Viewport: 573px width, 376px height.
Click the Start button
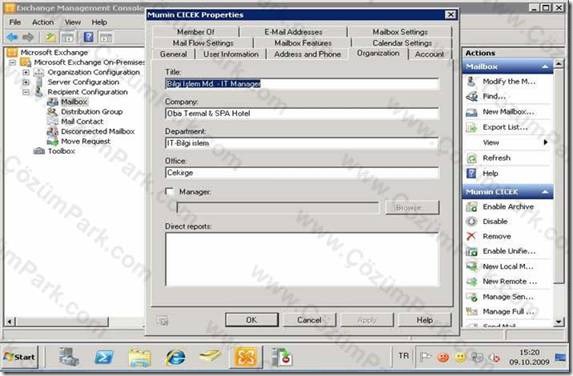click(x=20, y=357)
